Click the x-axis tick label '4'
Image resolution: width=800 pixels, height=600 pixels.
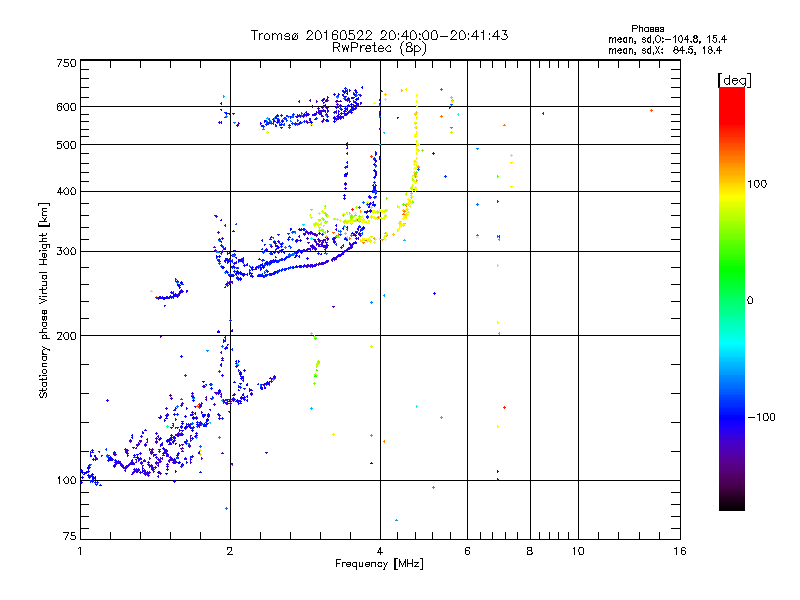380,551
